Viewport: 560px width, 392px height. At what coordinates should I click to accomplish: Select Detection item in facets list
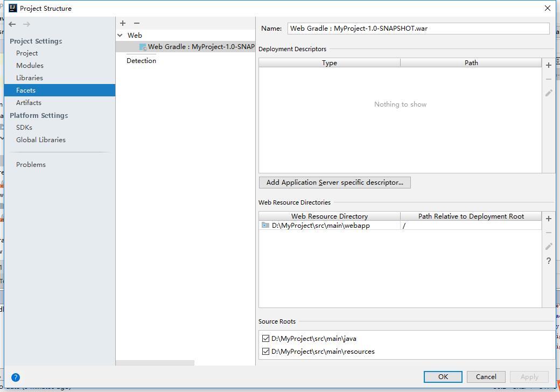pyautogui.click(x=141, y=61)
